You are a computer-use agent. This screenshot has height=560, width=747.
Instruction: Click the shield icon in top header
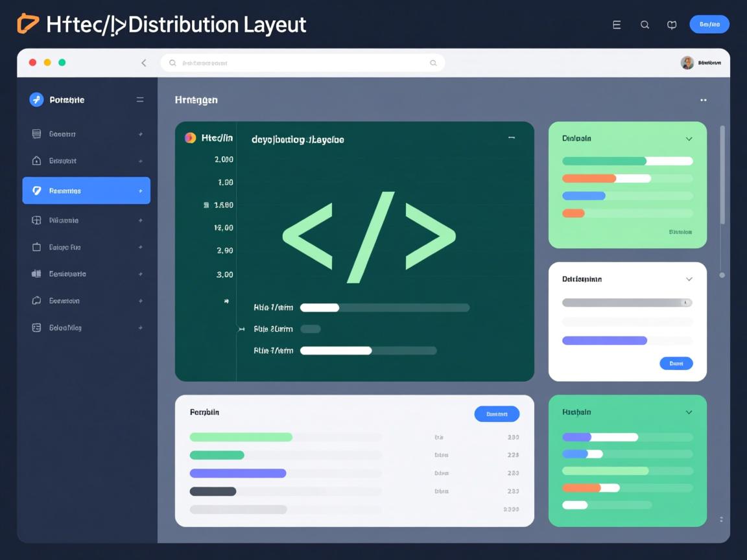672,25
